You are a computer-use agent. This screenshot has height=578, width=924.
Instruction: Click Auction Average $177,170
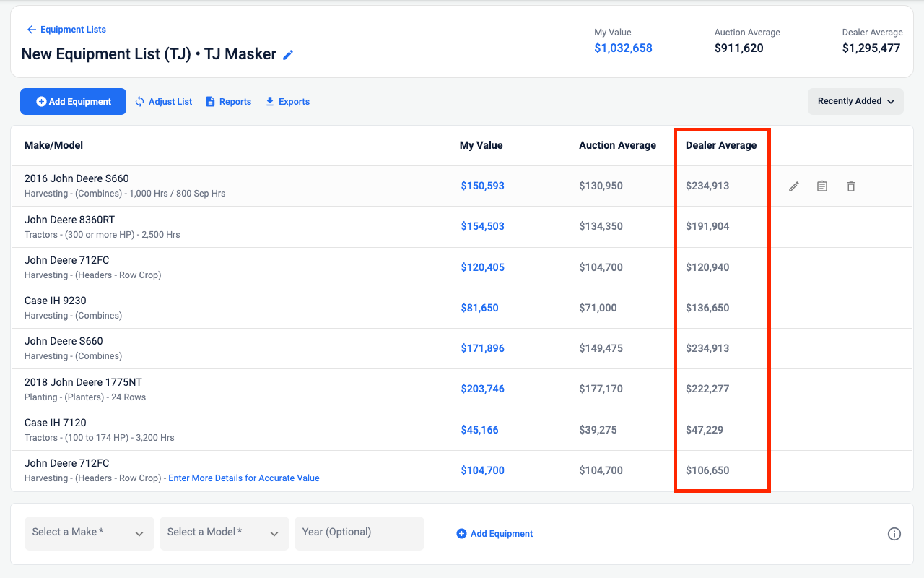pyautogui.click(x=601, y=389)
